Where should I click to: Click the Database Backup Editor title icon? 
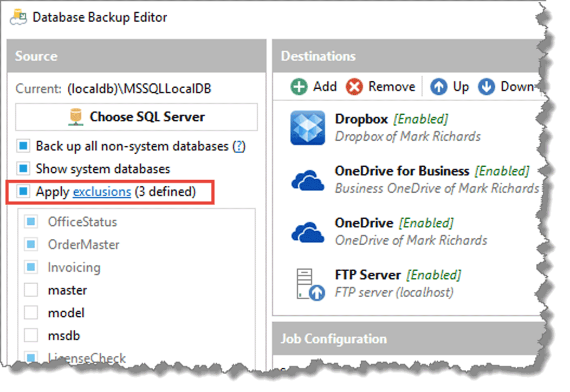tap(18, 17)
